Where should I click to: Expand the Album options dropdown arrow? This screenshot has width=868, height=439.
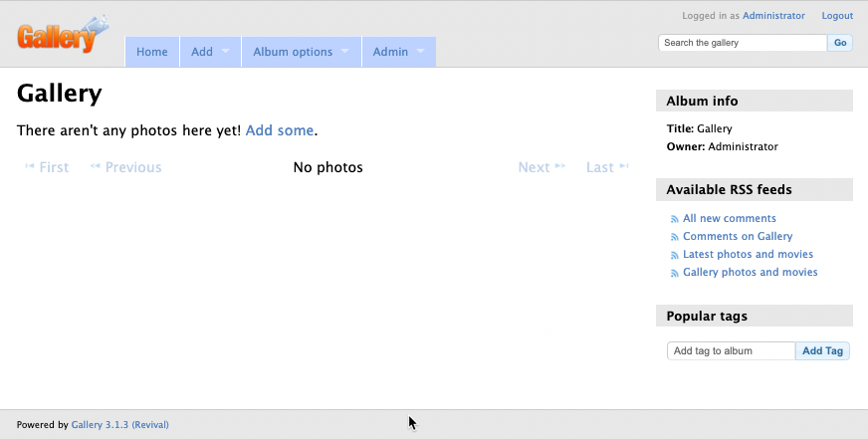pos(344,52)
